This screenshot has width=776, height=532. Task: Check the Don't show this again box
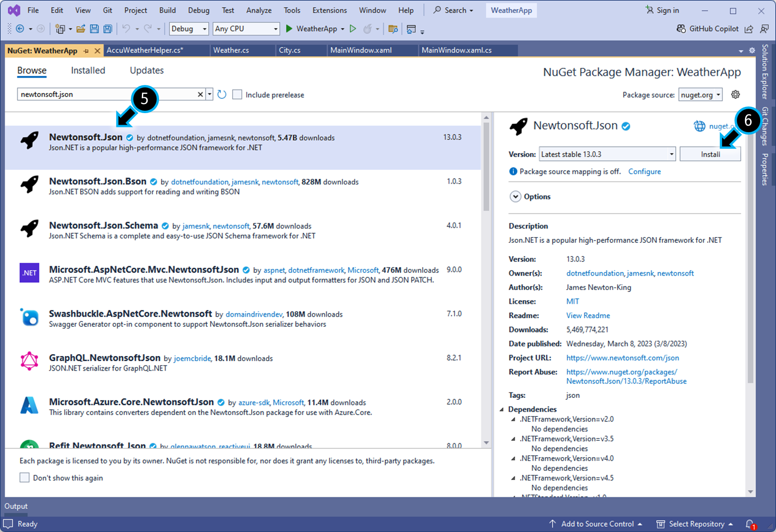pyautogui.click(x=24, y=478)
